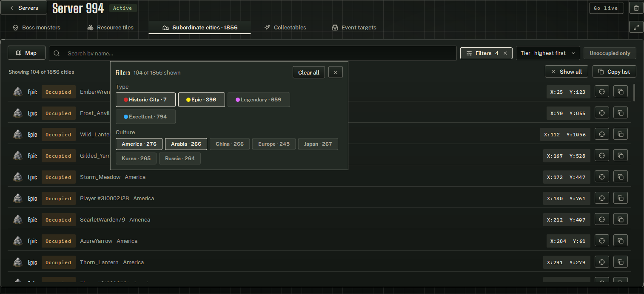Enable Legendary type filter

click(x=259, y=100)
